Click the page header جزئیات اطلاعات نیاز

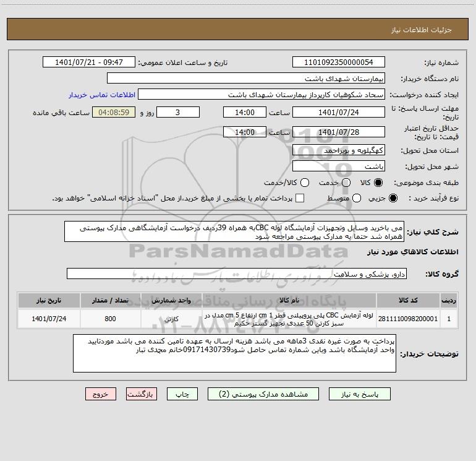tap(422, 30)
